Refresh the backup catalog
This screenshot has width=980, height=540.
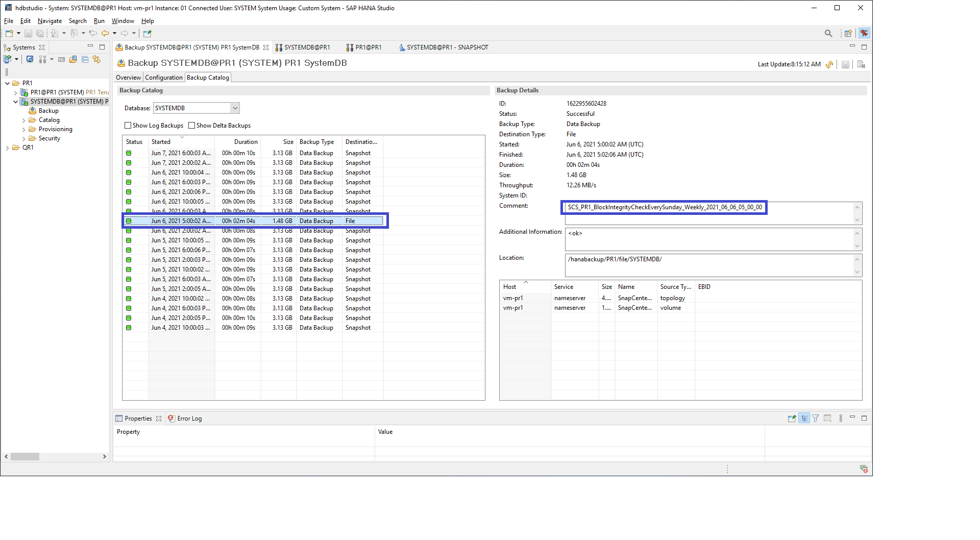[x=829, y=64]
